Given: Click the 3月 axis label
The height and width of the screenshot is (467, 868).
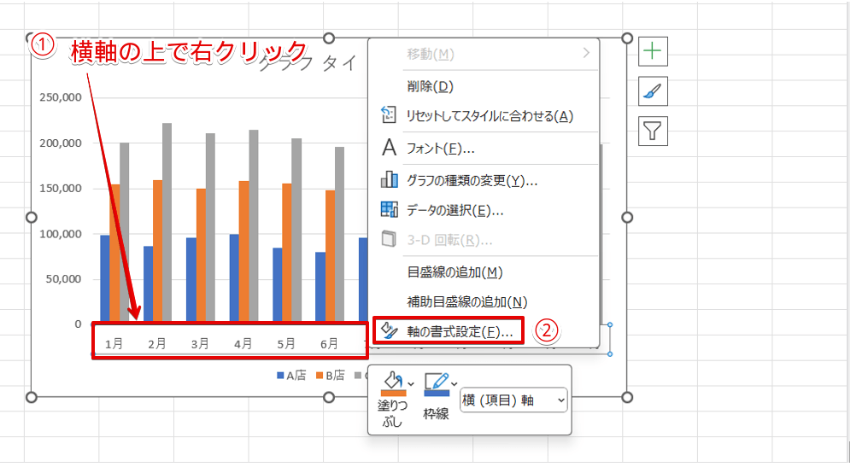Looking at the screenshot, I should pyautogui.click(x=200, y=344).
